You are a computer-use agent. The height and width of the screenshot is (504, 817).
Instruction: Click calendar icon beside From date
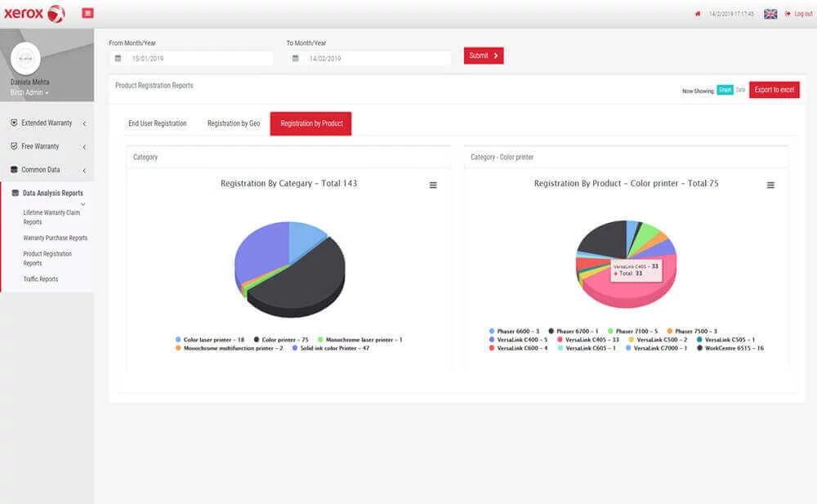pos(118,58)
